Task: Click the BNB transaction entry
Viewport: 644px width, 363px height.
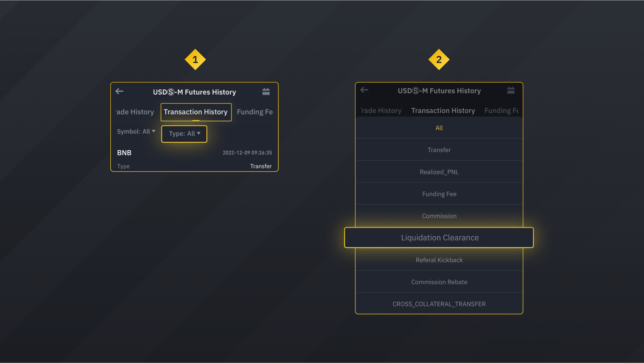Action: click(x=124, y=153)
